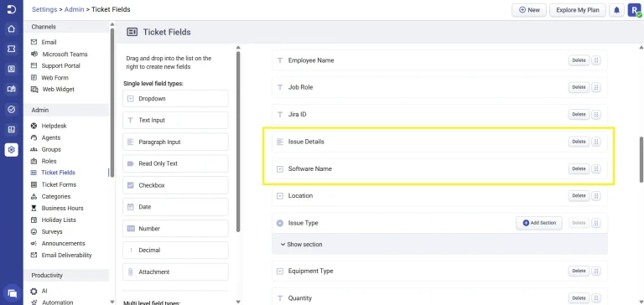
Task: Click the field list vertical scrollbar
Action: (641, 160)
